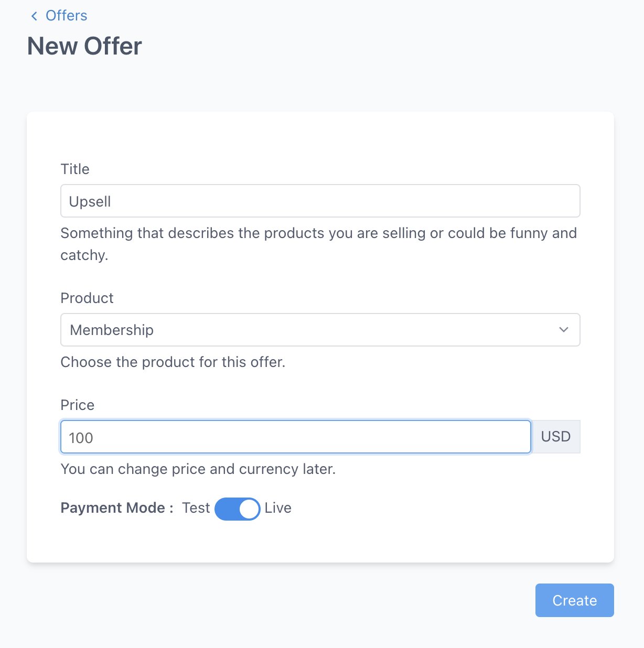The width and height of the screenshot is (644, 648).
Task: Click the toggle switch knob
Action: pos(248,509)
